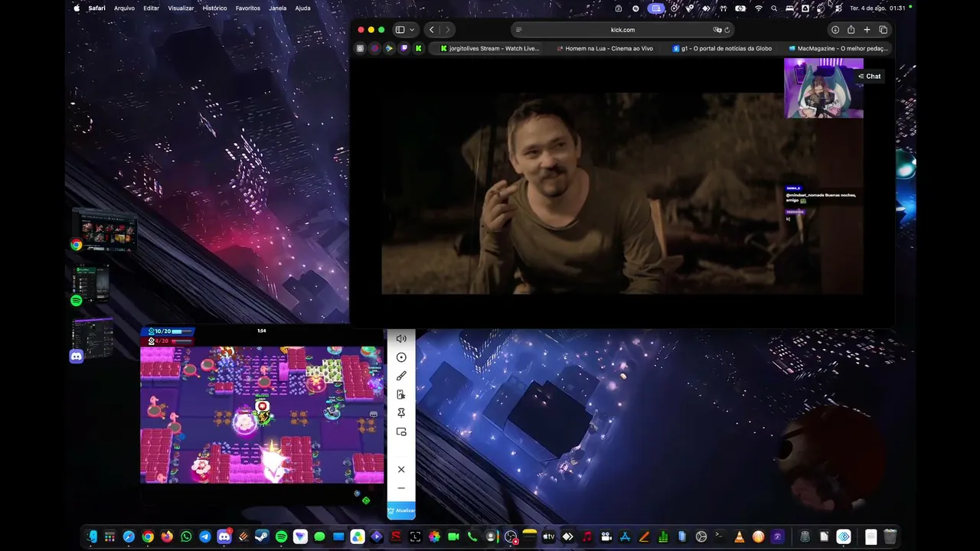Screen dimensions: 980x551
Task: Switch to the MacMagazine tab
Action: tap(838, 48)
